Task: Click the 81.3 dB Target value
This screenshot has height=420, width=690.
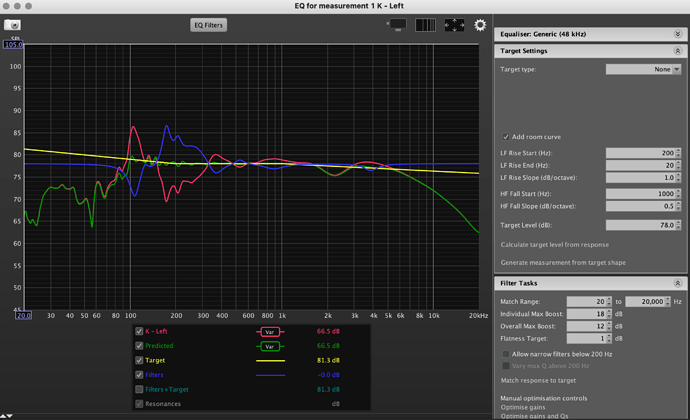Action: [x=328, y=360]
